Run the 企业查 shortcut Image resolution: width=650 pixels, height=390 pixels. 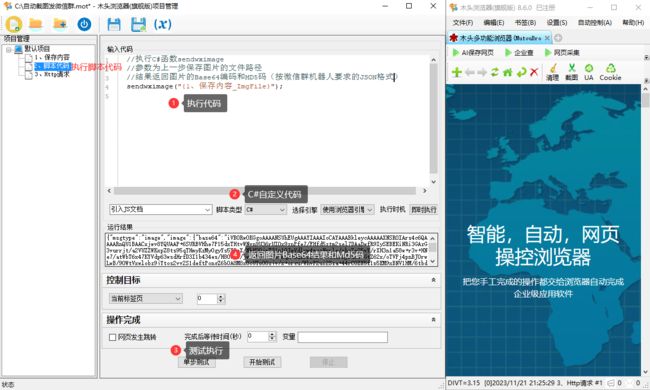pos(519,53)
